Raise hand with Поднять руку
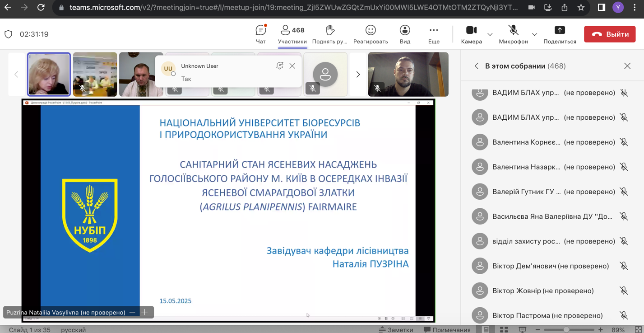 point(330,34)
